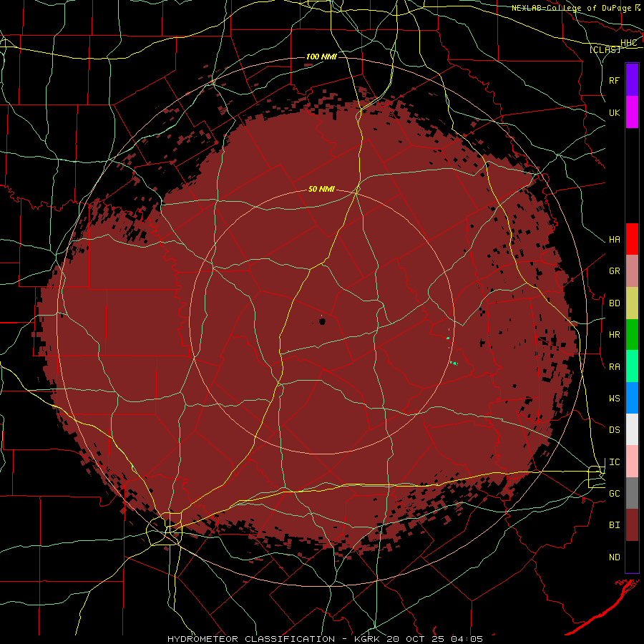Image resolution: width=644 pixels, height=644 pixels.
Task: Click the "BI" legend label
Action: 615,525
